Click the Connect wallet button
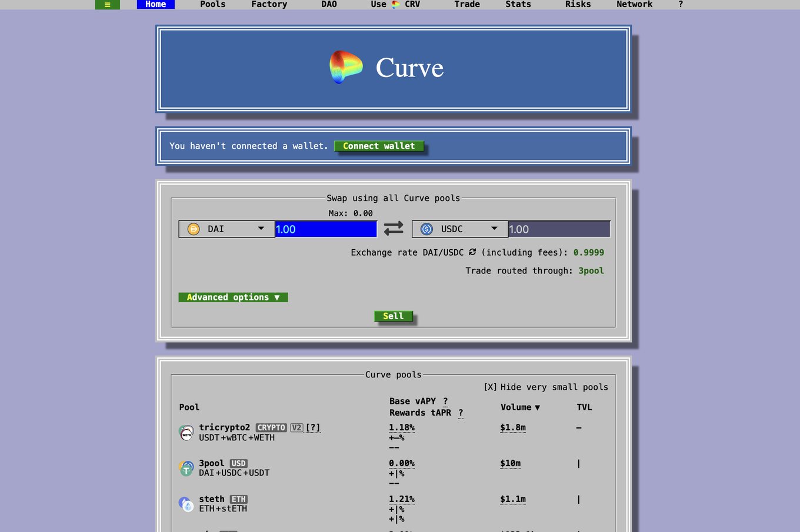Viewport: 800px width, 532px height. [x=379, y=146]
